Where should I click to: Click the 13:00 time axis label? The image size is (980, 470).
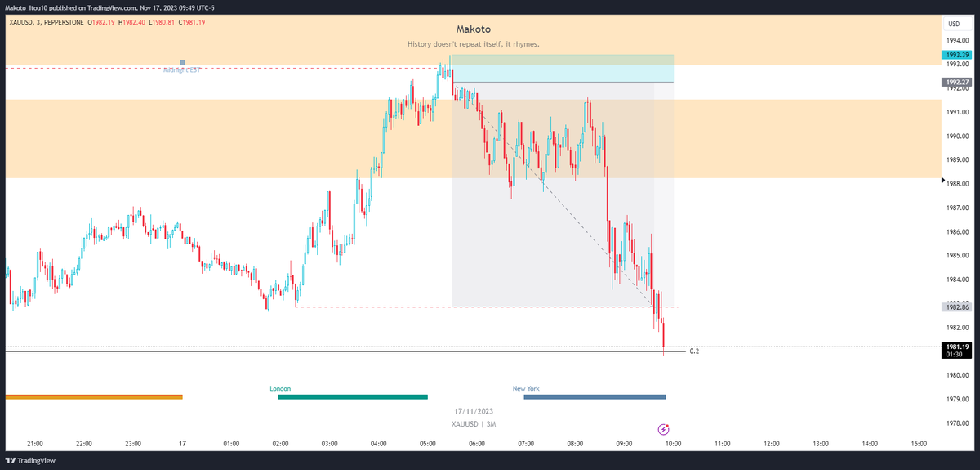click(821, 444)
